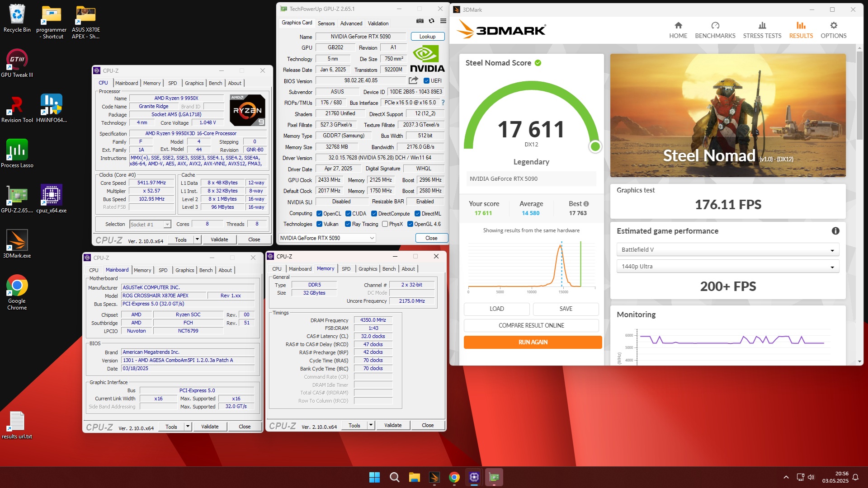Open Process Lasso desktop icon

17,154
